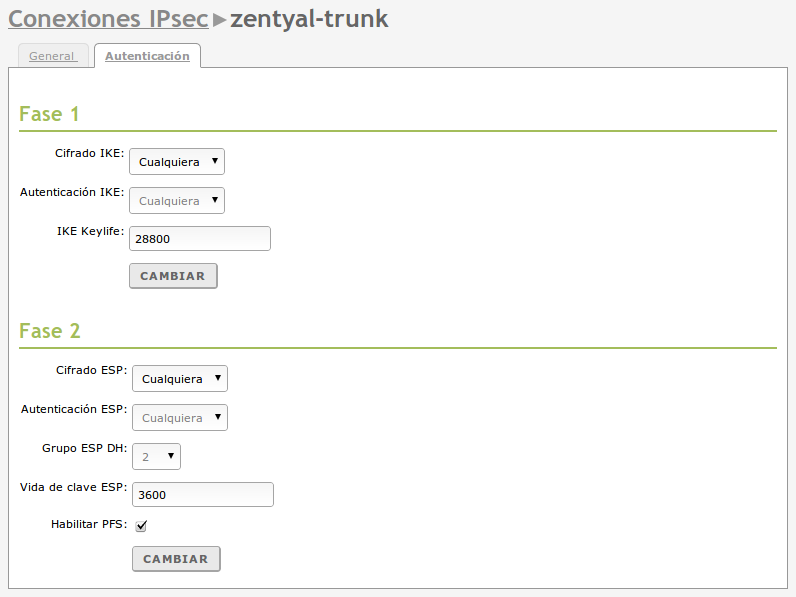Open the Grupo ESP DH dropdown
Viewport: 796px width, 597px height.
tap(157, 457)
